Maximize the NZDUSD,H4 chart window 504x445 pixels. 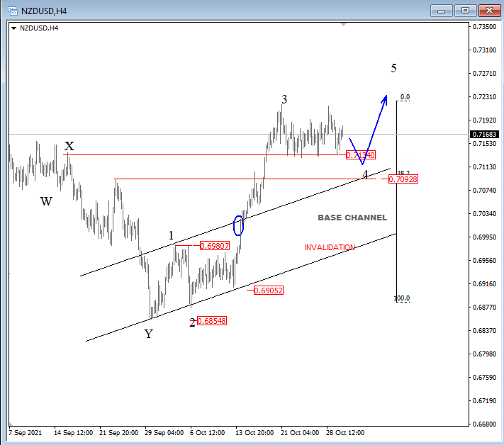point(465,11)
